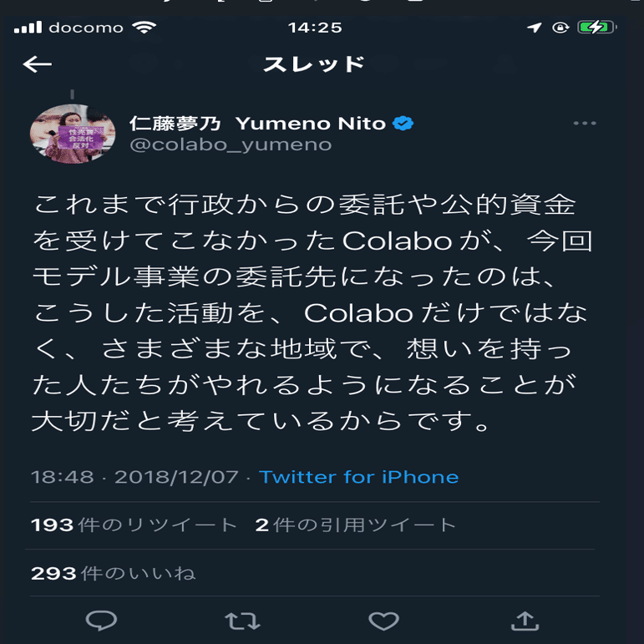
Task: View the 193件のリツイート list
Action: (x=134, y=525)
